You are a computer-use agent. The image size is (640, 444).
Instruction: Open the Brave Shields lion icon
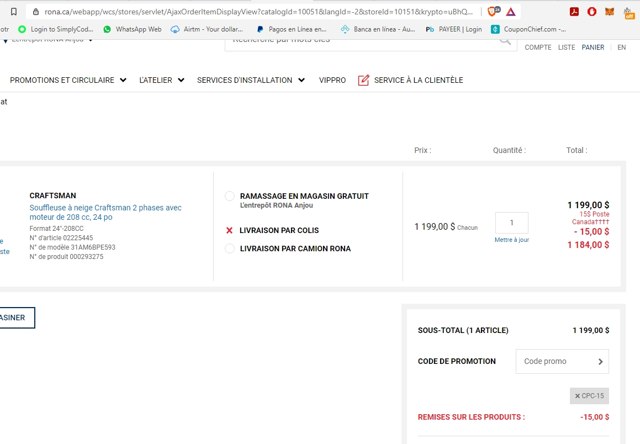click(493, 11)
